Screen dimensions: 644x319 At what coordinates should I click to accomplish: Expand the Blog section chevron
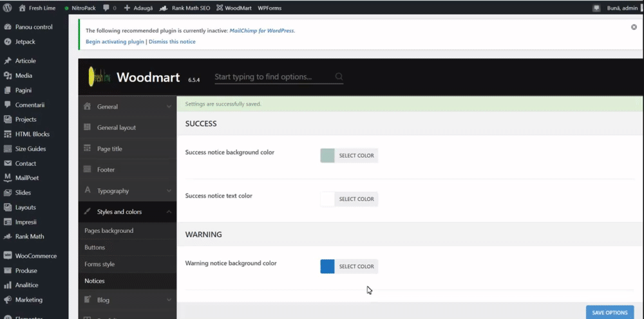click(169, 300)
